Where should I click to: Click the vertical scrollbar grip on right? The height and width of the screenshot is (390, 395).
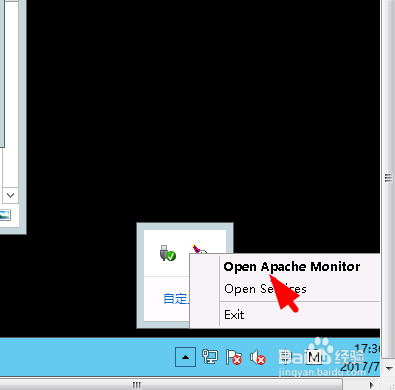[x=388, y=178]
